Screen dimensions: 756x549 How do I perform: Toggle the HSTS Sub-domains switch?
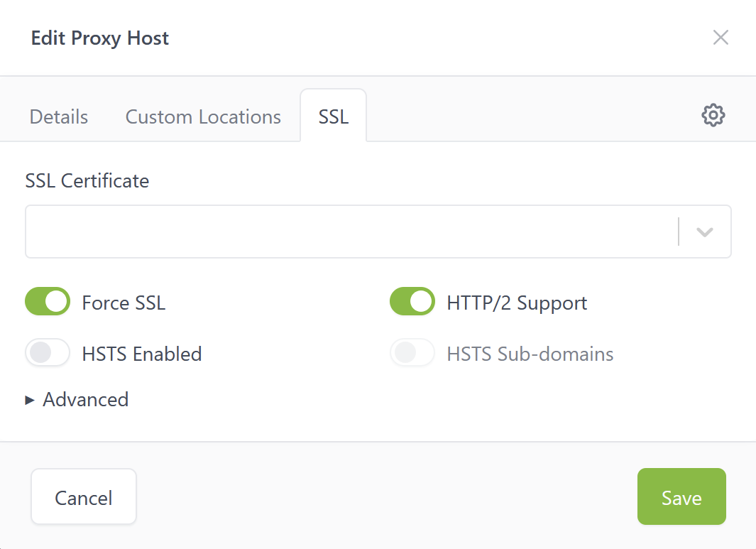tap(412, 352)
